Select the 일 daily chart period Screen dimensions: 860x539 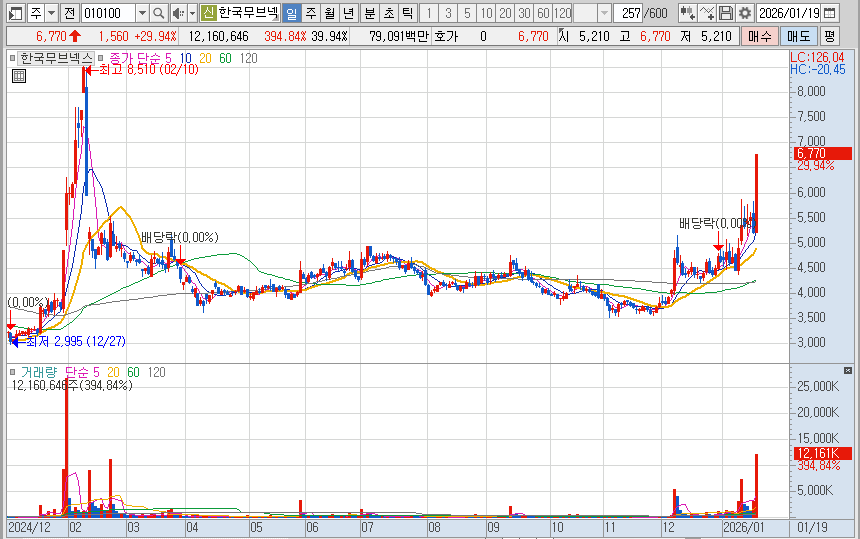point(292,13)
